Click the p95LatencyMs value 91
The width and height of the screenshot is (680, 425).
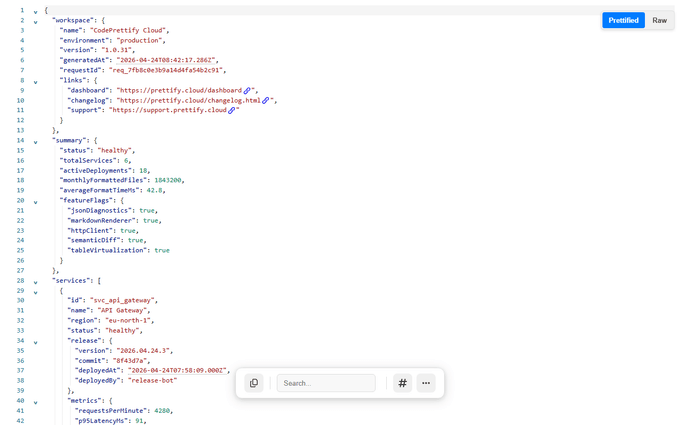(139, 421)
